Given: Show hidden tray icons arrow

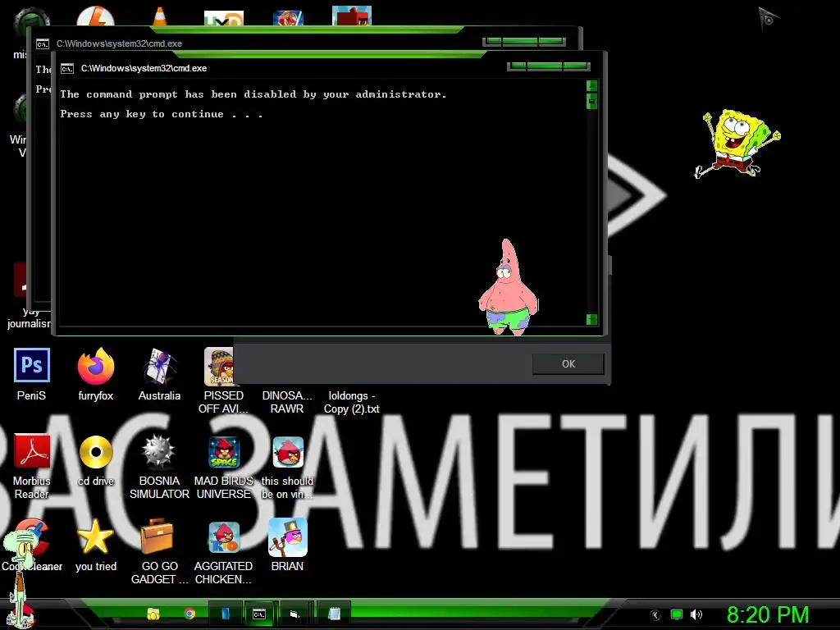Looking at the screenshot, I should pyautogui.click(x=655, y=615).
